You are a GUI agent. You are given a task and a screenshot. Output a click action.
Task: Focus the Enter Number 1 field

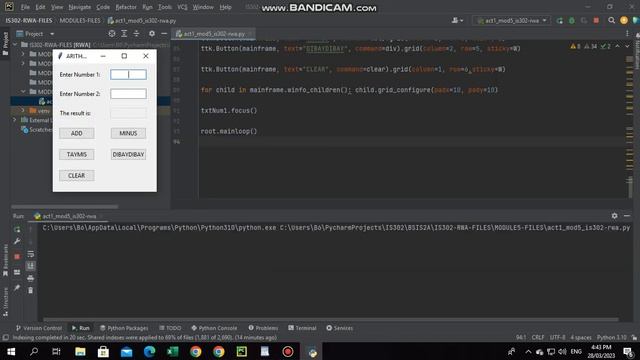click(x=128, y=74)
